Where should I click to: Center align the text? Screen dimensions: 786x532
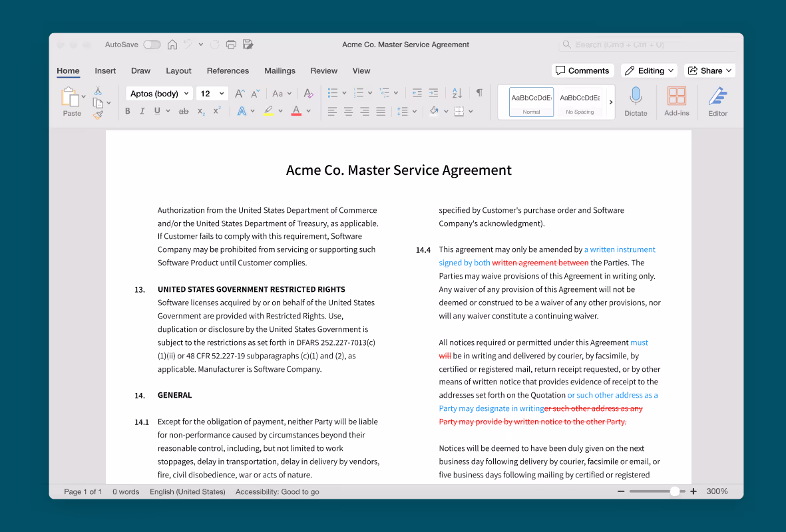pyautogui.click(x=348, y=112)
